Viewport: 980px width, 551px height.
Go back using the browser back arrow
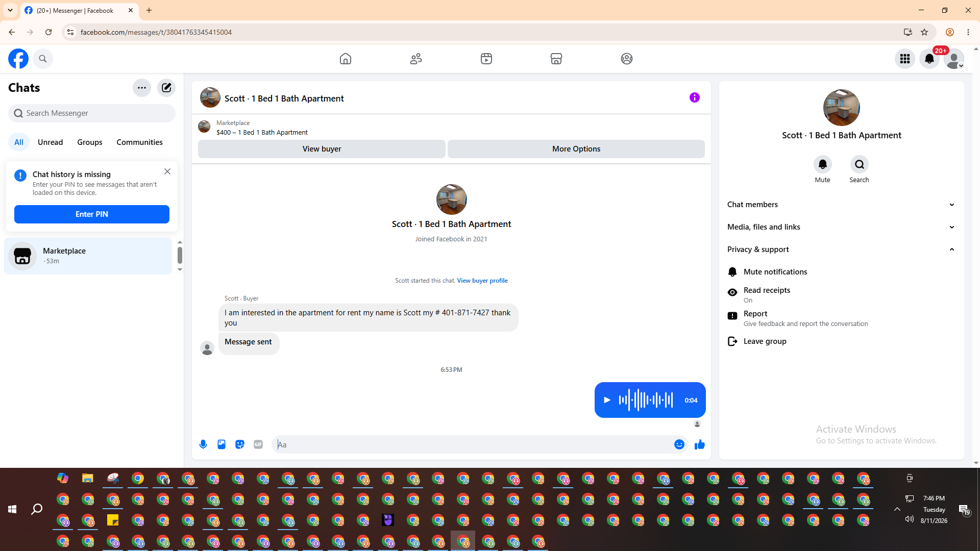[12, 32]
